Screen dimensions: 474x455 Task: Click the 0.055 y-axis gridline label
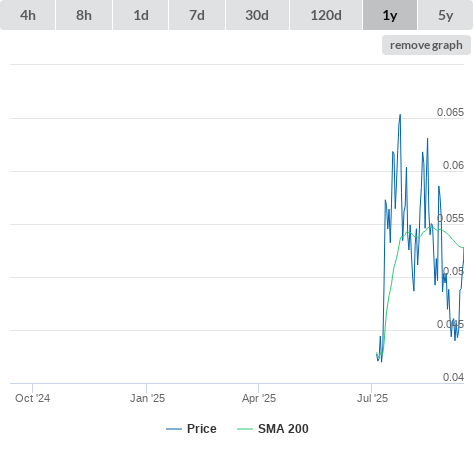coord(450,218)
